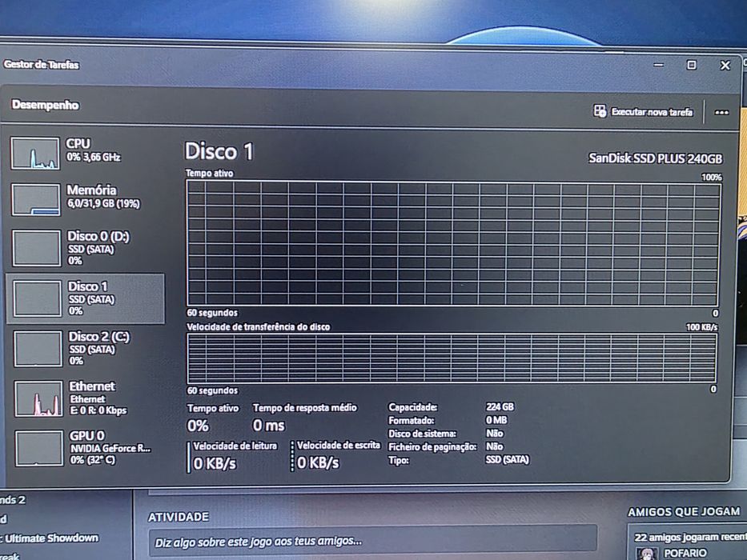The width and height of the screenshot is (747, 560).
Task: Select Ultimate Showdown game in Steam library list
Action: [x=50, y=538]
